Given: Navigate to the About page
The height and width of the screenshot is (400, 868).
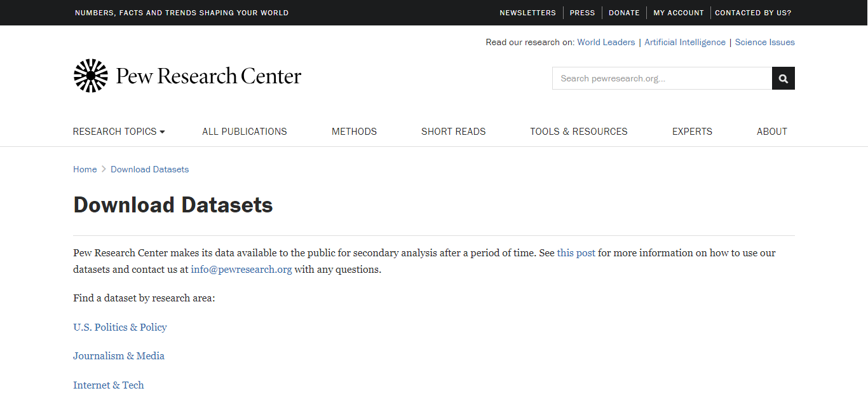Looking at the screenshot, I should 771,132.
